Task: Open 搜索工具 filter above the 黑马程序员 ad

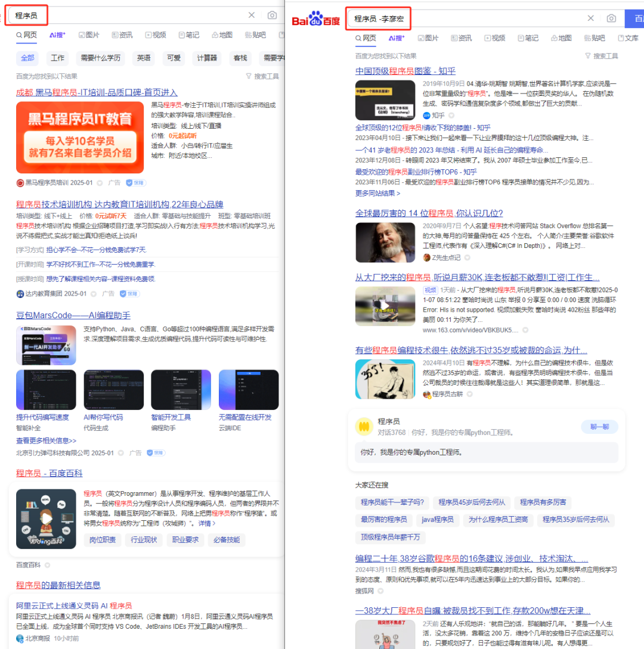Action: (x=262, y=76)
